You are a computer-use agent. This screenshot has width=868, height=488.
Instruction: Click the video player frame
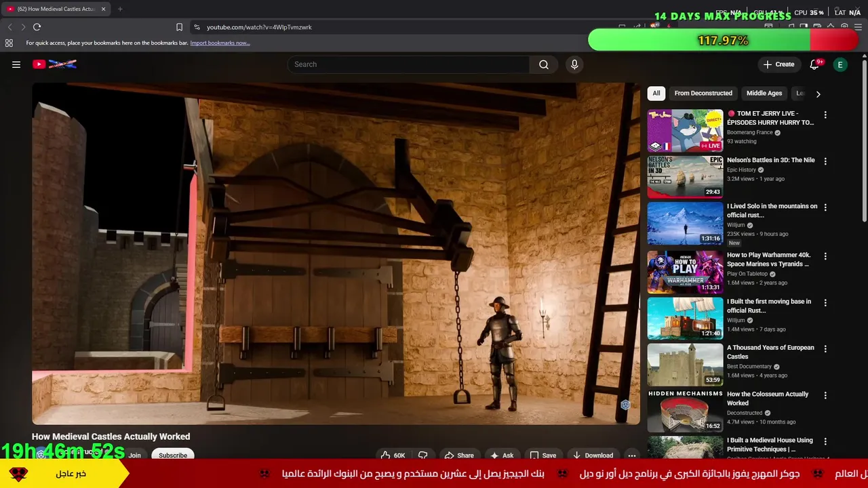point(336,253)
